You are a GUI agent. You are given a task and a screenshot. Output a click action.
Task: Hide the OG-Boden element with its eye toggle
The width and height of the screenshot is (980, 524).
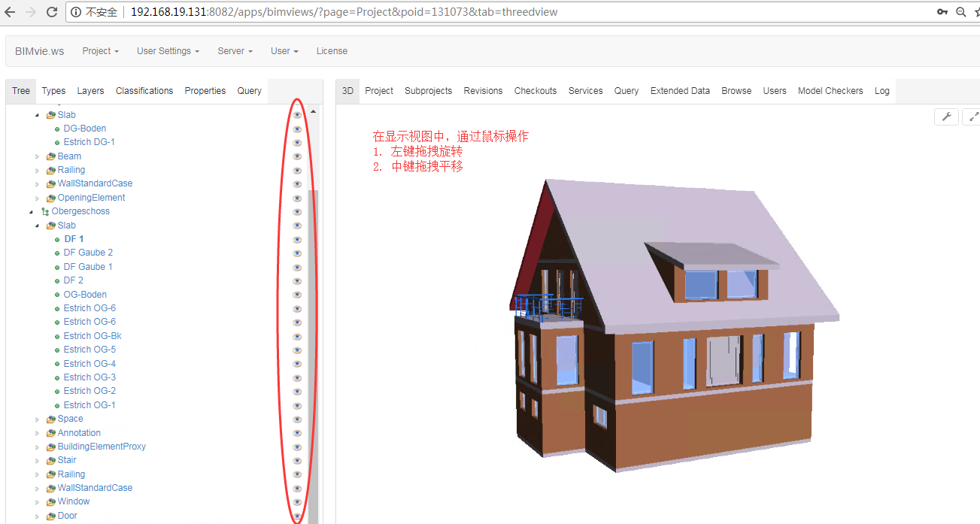point(297,294)
